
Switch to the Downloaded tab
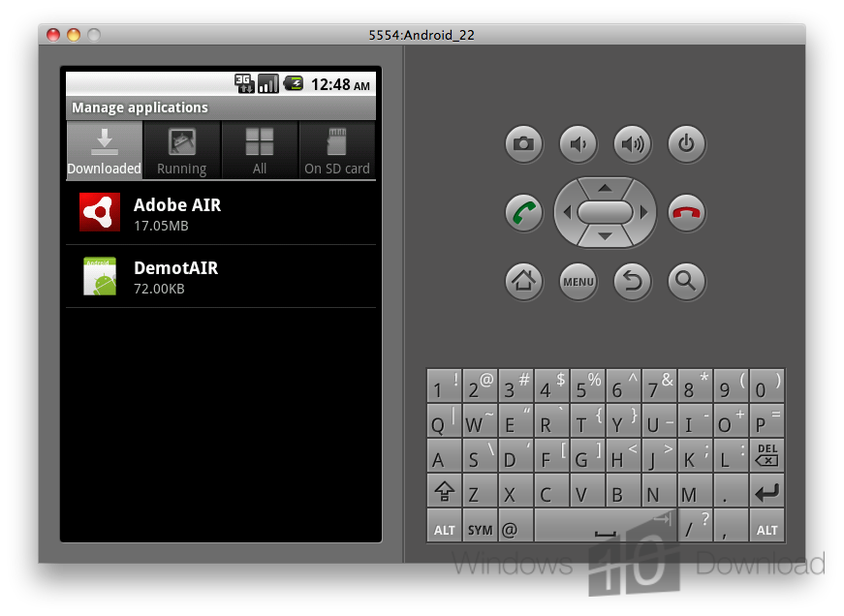coord(105,150)
